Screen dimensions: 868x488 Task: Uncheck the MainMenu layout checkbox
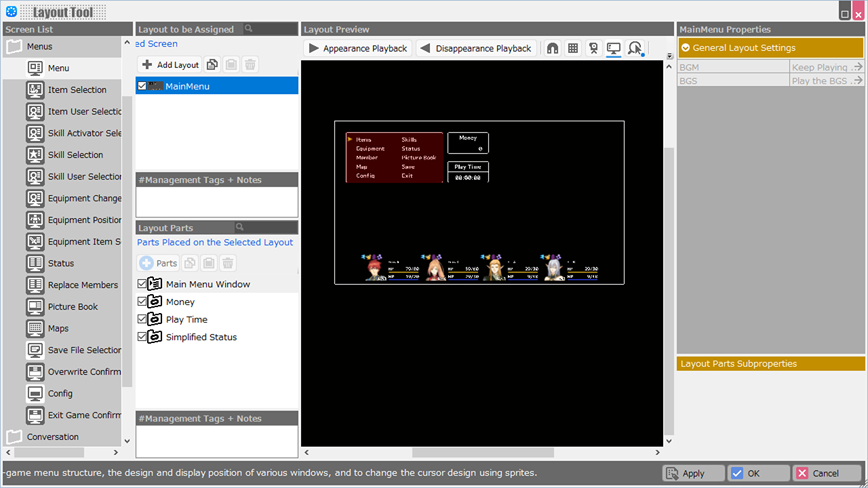(142, 86)
